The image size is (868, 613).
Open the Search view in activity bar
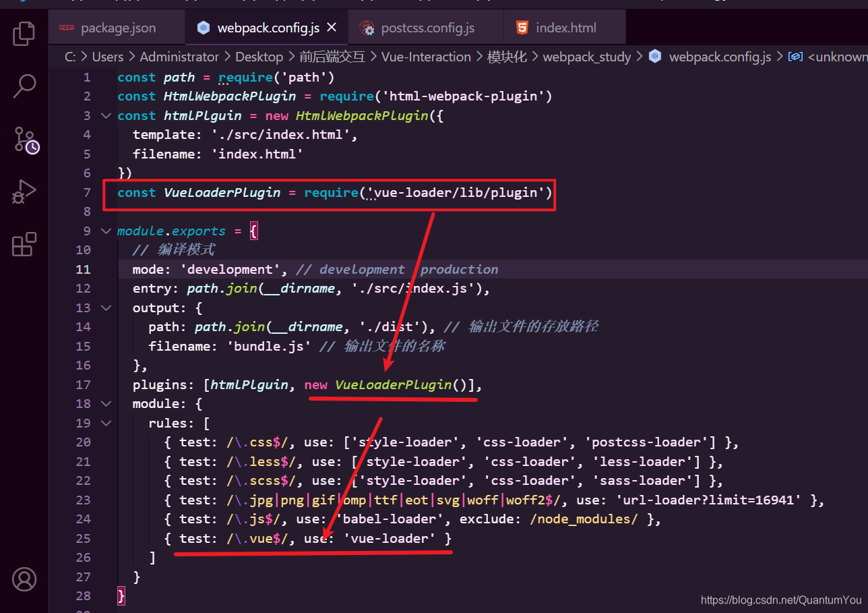point(24,86)
